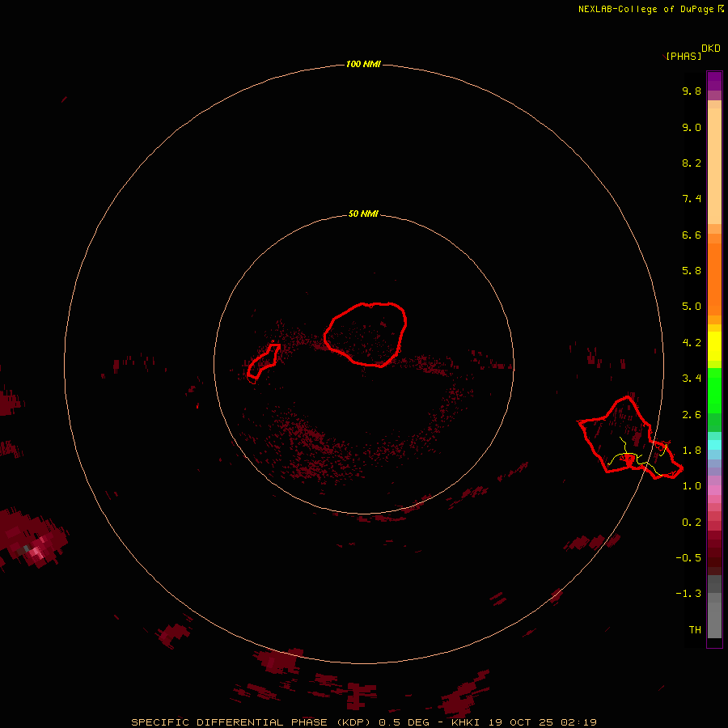Click the 50 NMI range ring label
The image size is (728, 728).
(x=363, y=214)
